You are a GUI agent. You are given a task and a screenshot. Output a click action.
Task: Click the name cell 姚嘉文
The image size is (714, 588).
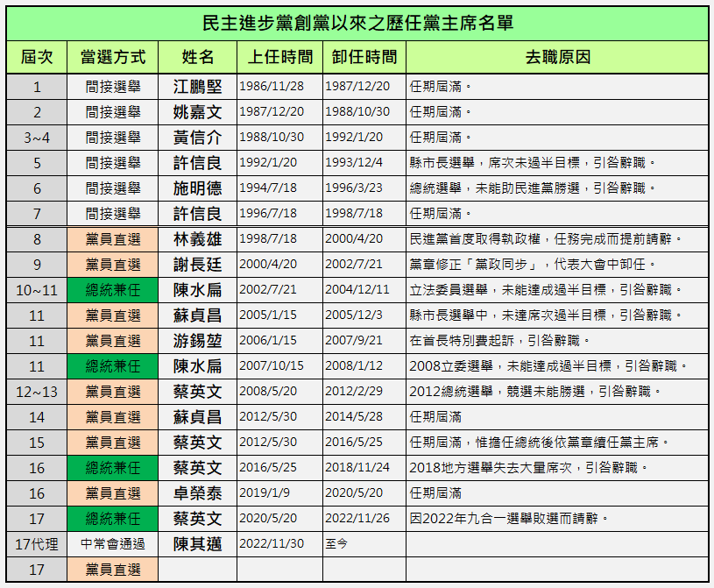pos(198,112)
